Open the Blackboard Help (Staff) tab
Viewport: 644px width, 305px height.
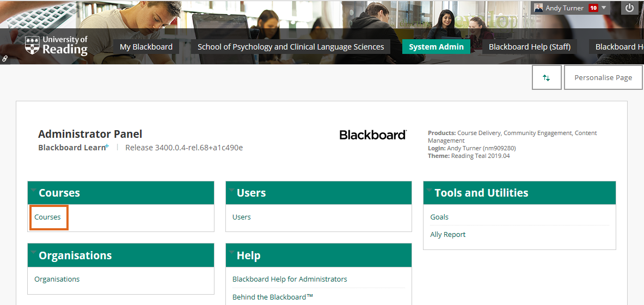click(529, 47)
